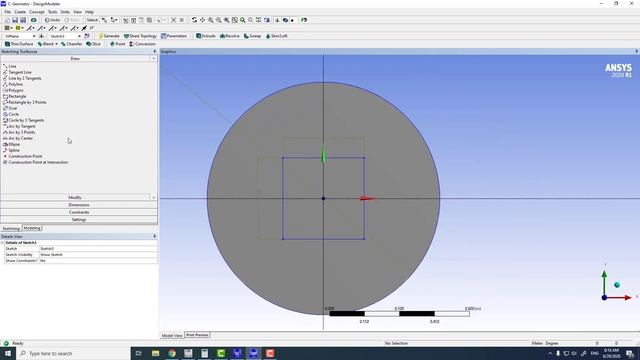Select Arc by Center tool
This screenshot has height=360, width=640.
point(18,138)
